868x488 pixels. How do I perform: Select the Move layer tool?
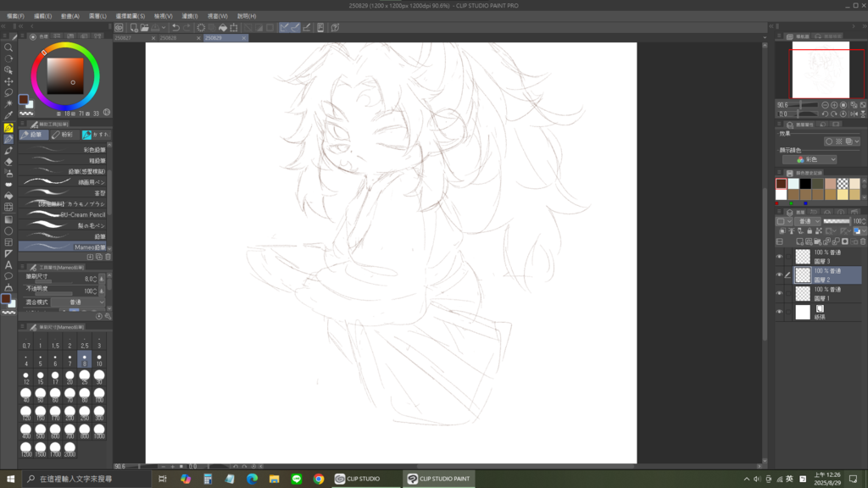coord(8,81)
